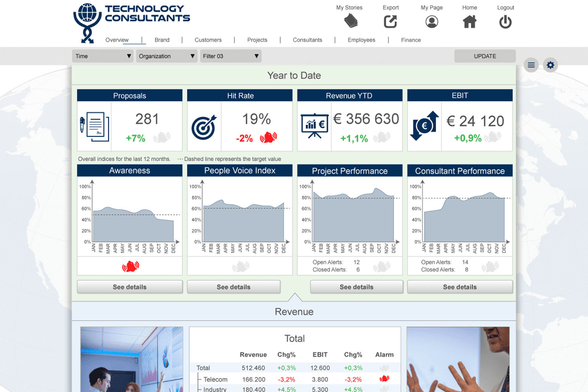Click the Year to Date heading
This screenshot has height=392, width=588.
click(294, 76)
